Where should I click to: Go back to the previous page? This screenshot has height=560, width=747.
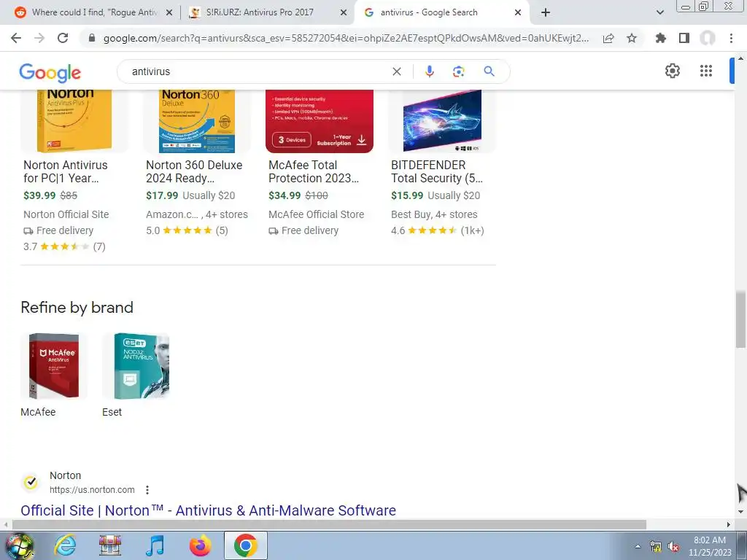(16, 38)
